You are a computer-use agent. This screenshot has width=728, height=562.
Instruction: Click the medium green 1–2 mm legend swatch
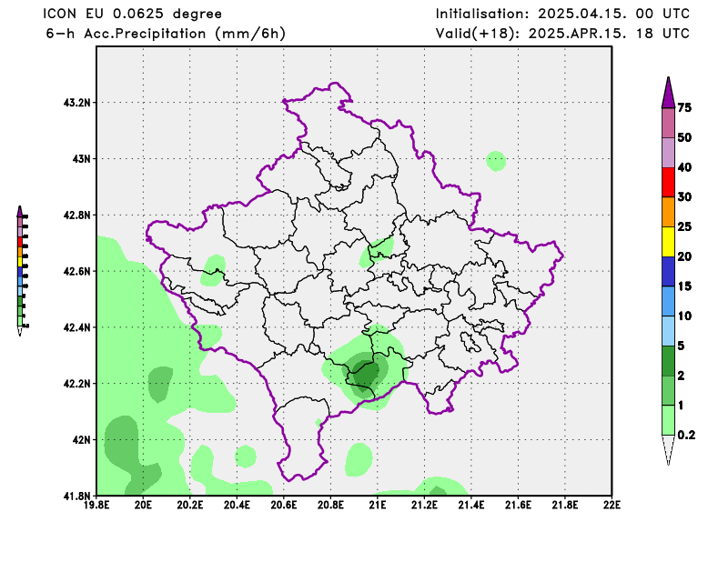pos(668,390)
